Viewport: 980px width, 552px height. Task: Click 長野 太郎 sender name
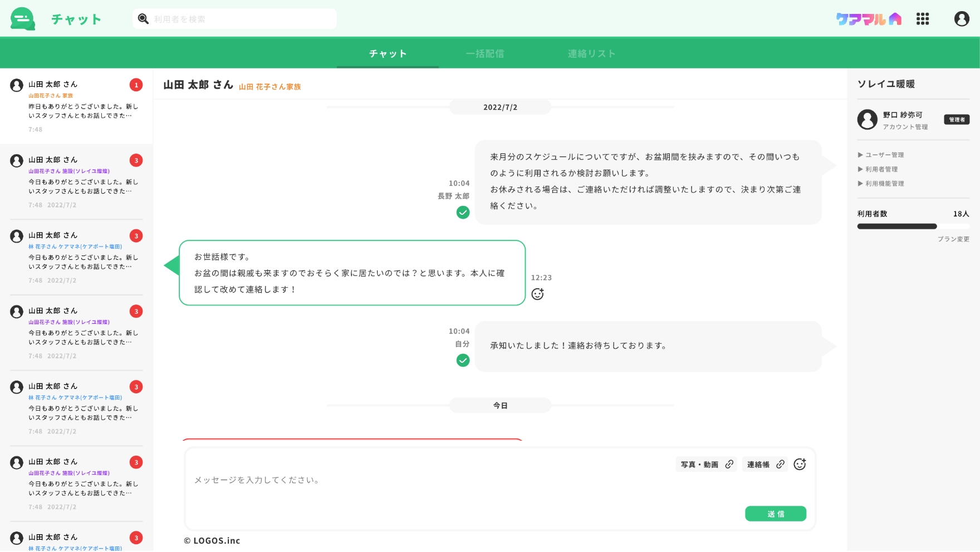(x=453, y=196)
